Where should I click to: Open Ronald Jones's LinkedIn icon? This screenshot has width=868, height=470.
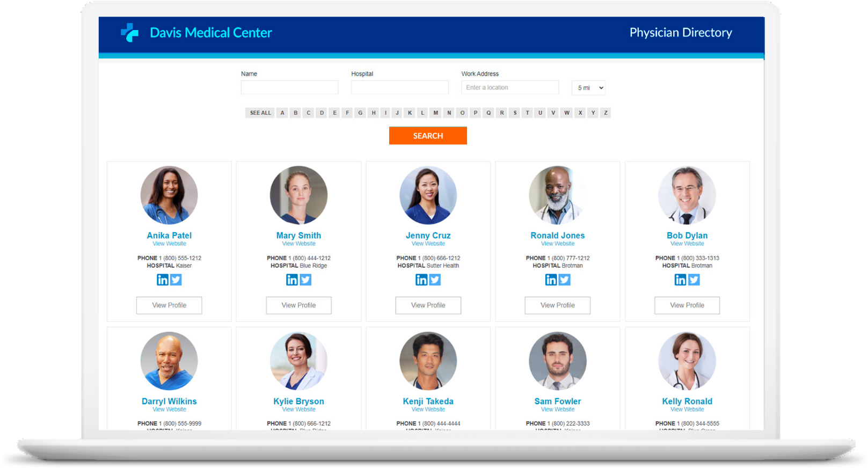[x=551, y=280]
